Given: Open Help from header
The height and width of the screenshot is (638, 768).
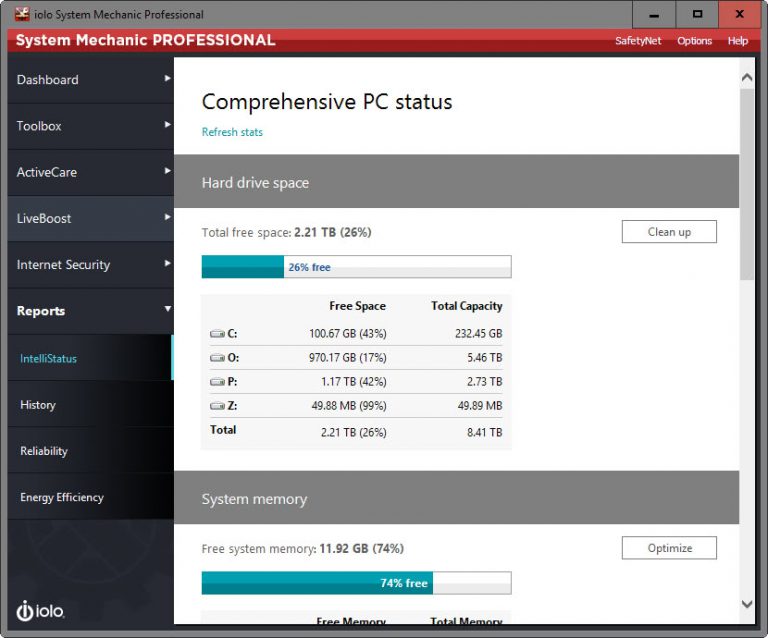Looking at the screenshot, I should tap(737, 41).
